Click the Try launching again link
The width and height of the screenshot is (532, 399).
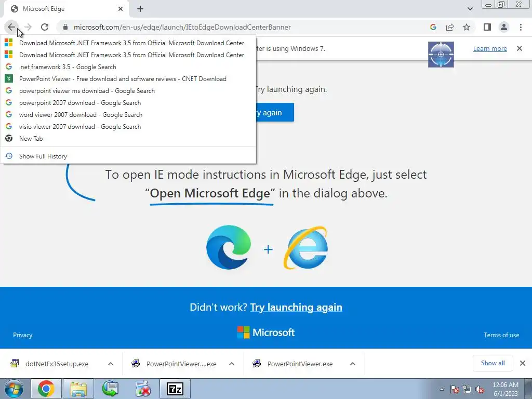click(x=296, y=307)
